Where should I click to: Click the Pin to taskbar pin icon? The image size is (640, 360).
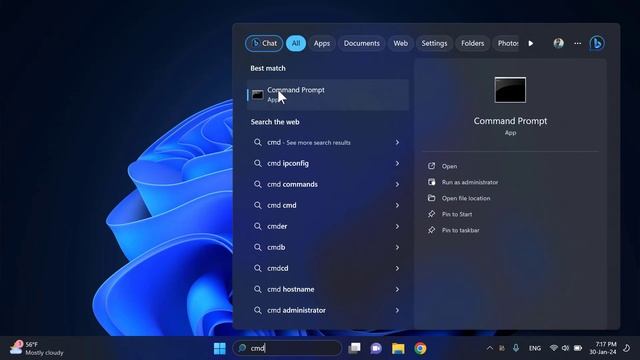tap(431, 229)
